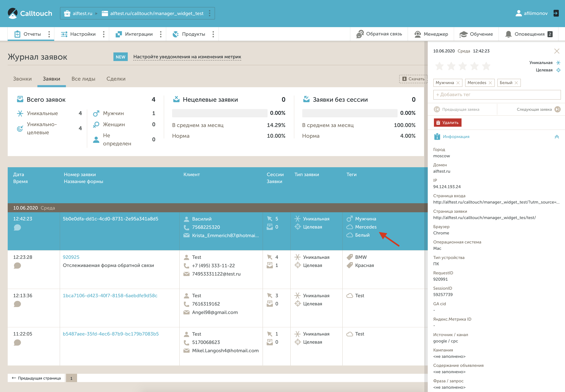The image size is (565, 392).
Task: Click the red Удалить button
Action: click(448, 123)
